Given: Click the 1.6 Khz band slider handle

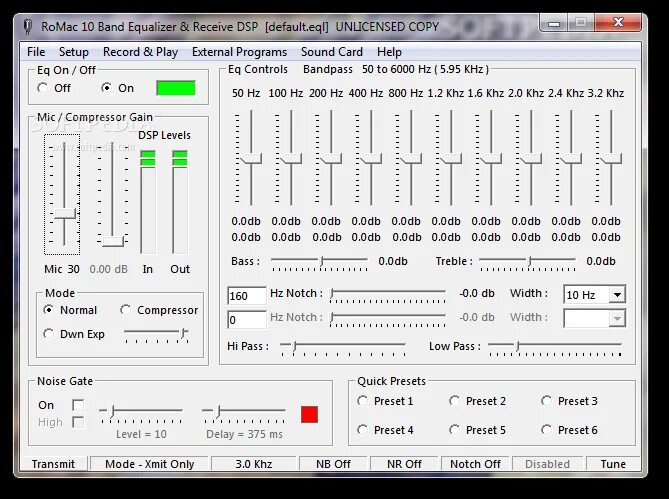Looking at the screenshot, I should 491,159.
